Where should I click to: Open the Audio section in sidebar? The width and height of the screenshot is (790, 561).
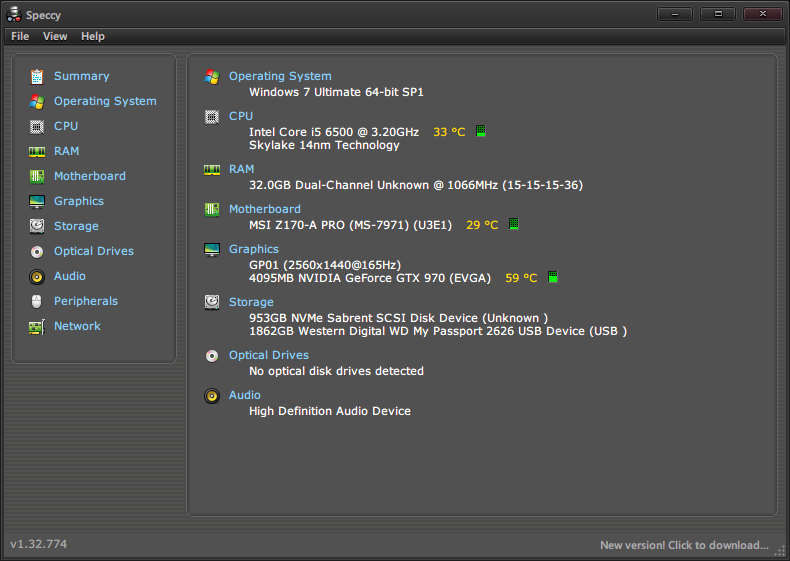click(70, 276)
